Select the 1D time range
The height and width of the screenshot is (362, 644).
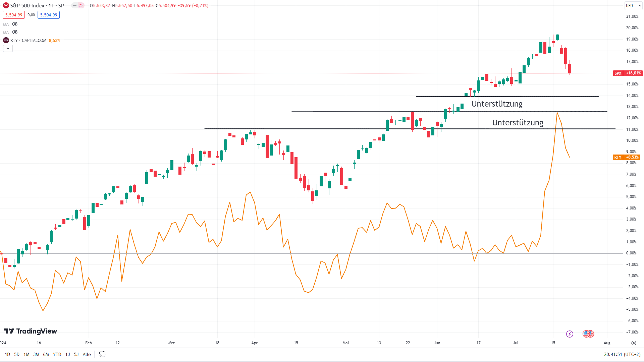(7, 354)
